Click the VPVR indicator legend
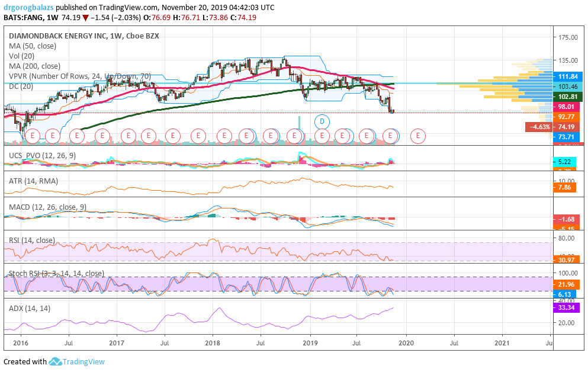Viewport: 588px width, 372px height. [x=80, y=76]
